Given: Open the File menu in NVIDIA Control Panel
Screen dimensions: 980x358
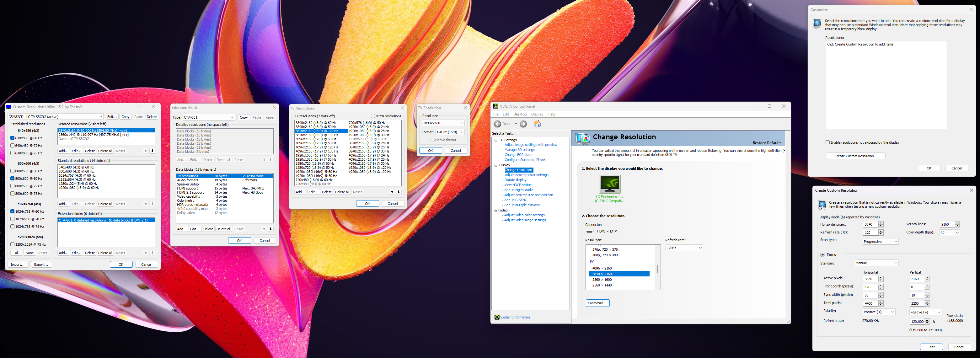Looking at the screenshot, I should click(x=495, y=114).
